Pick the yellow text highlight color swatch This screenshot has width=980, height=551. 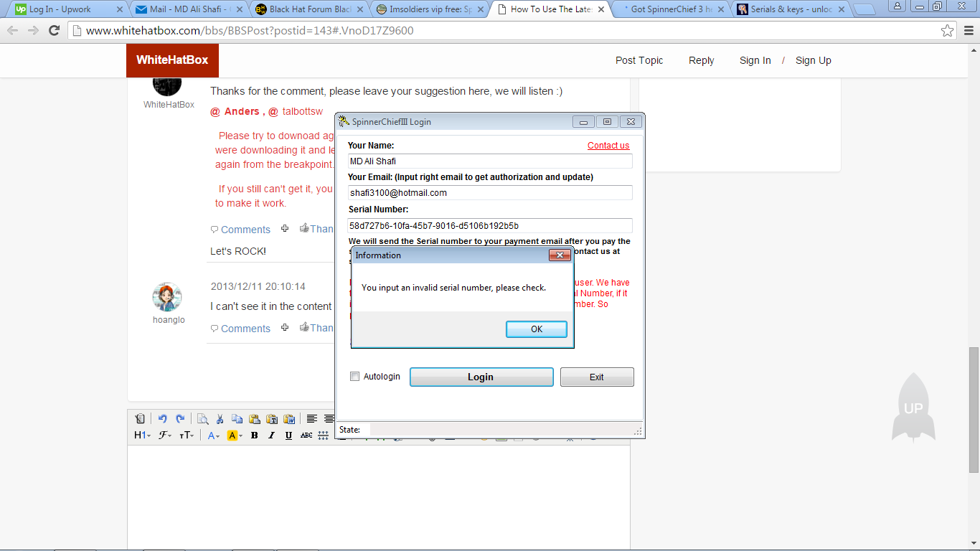[232, 435]
